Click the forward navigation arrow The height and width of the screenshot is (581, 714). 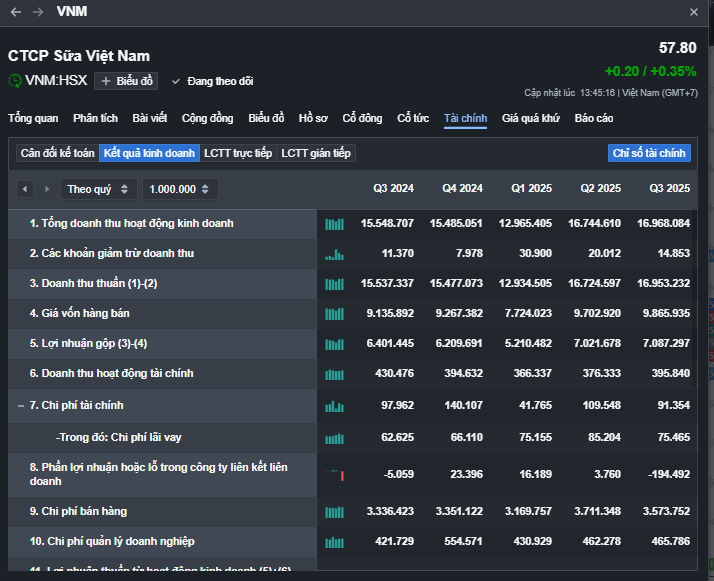click(x=38, y=12)
